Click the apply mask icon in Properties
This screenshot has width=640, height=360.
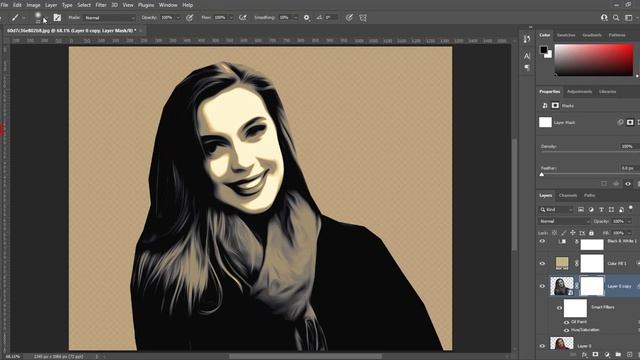(616, 184)
